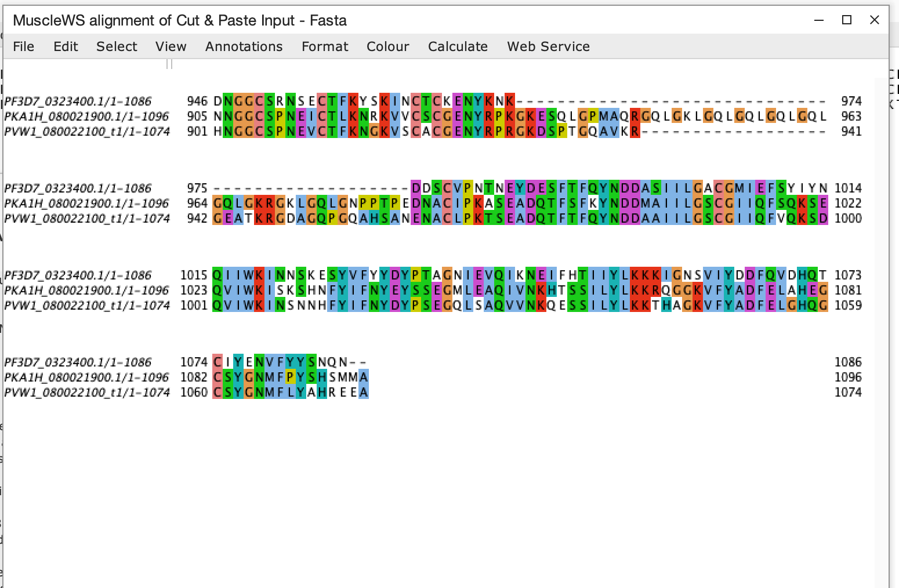
Task: Open the Colour menu
Action: [387, 46]
